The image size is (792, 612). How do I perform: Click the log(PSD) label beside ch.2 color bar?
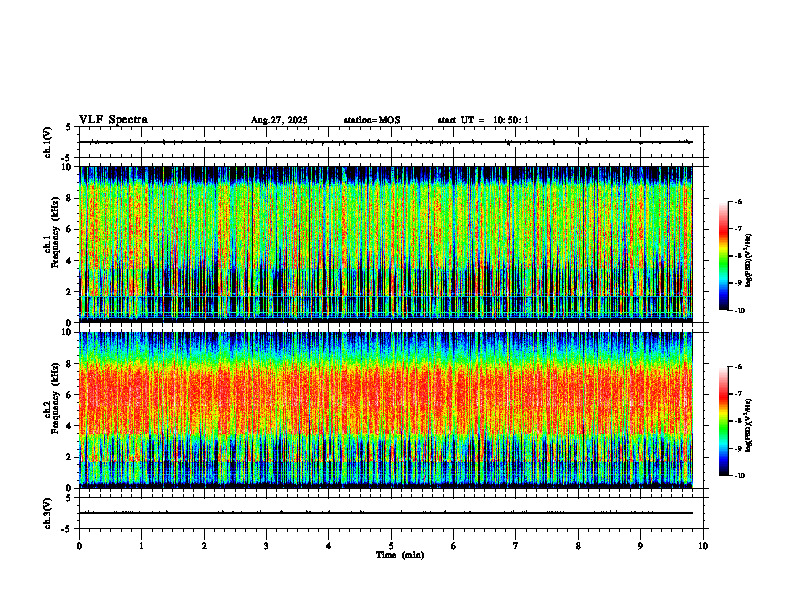pyautogui.click(x=750, y=425)
